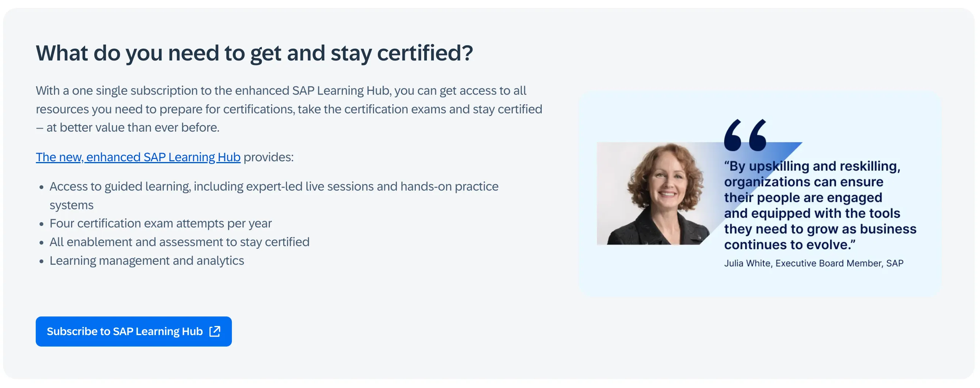Click 'All enablement and assessment to stay certified'
The height and width of the screenshot is (388, 980).
click(179, 242)
